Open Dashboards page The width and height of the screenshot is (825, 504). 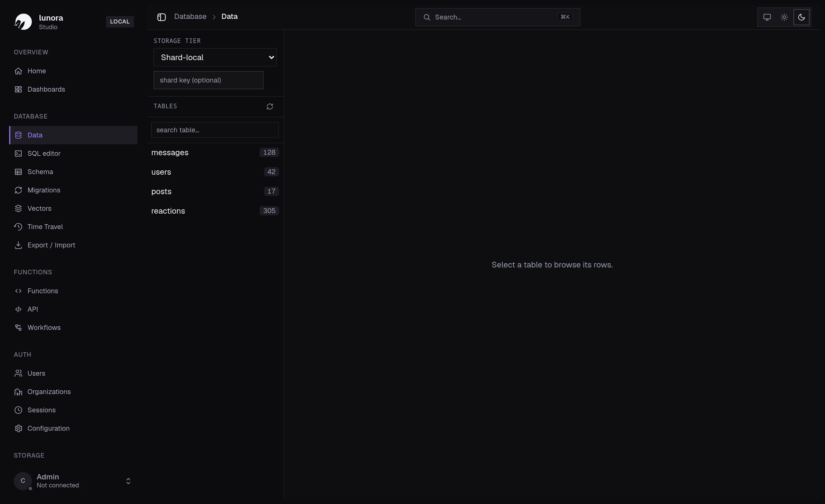[73, 89]
